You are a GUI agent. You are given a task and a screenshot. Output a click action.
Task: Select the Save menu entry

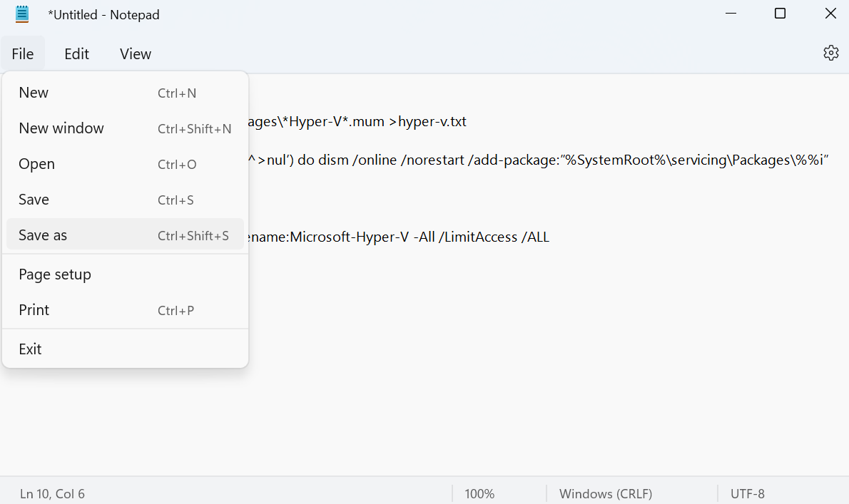(x=125, y=200)
